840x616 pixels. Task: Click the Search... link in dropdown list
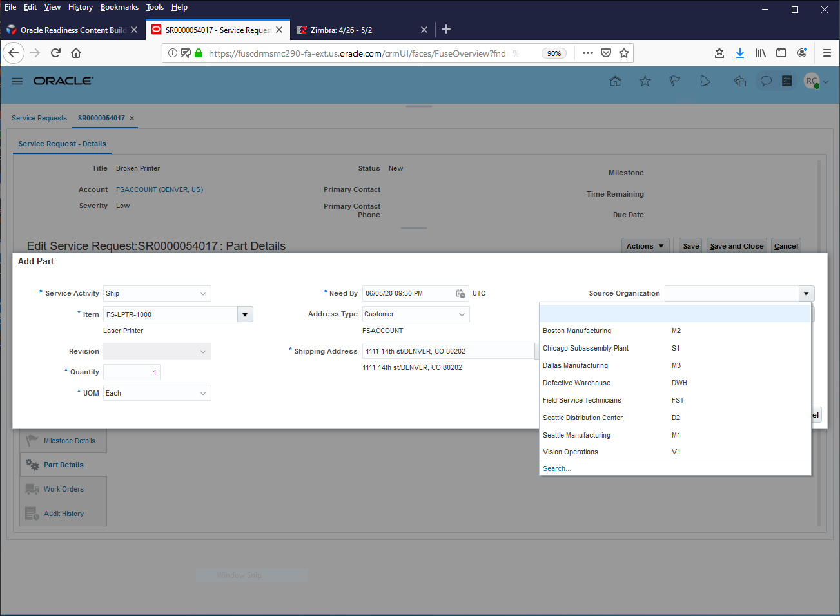coord(556,468)
